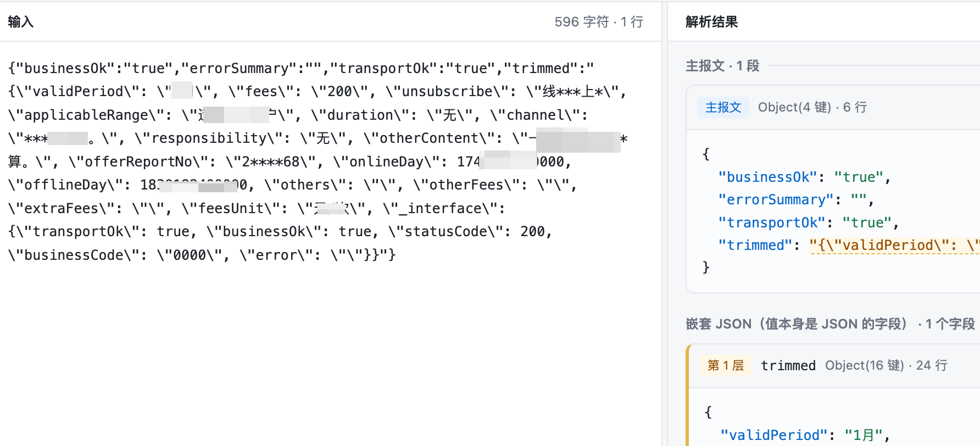Select the '第 1 层' level badge

coord(726,365)
